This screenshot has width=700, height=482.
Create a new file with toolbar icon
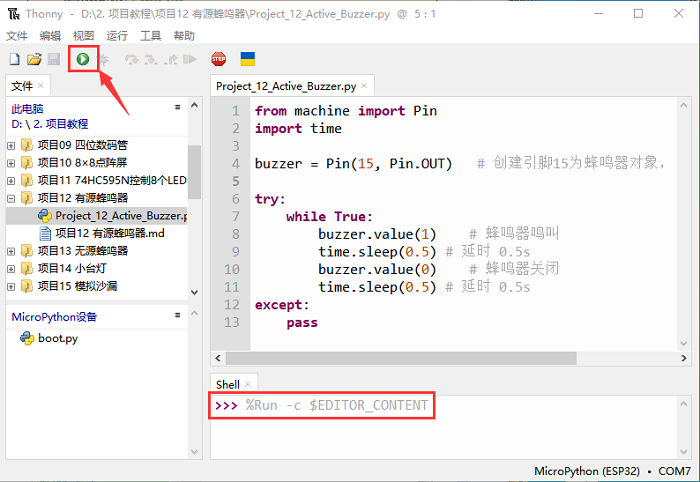[14, 60]
